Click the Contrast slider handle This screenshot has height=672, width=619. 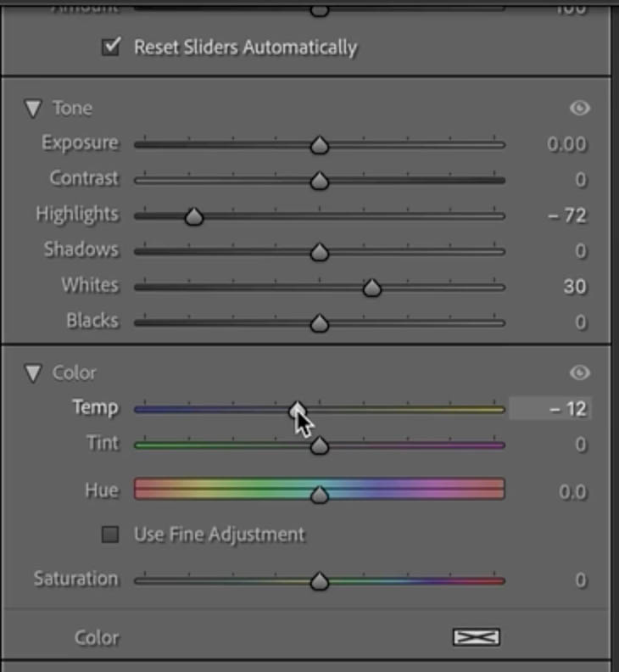319,181
